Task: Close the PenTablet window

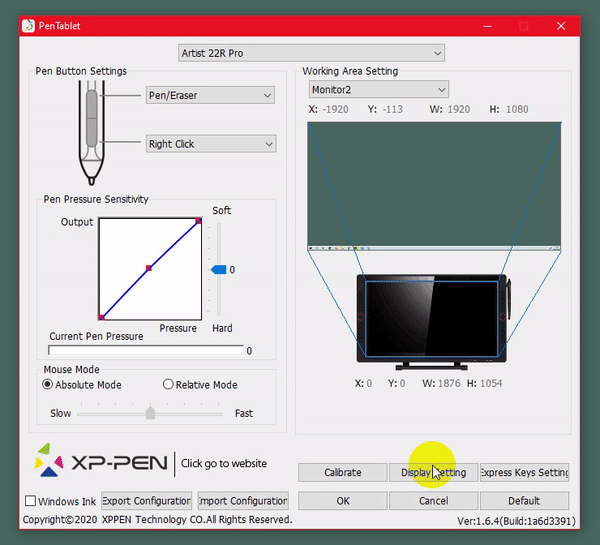Action: coord(561,26)
